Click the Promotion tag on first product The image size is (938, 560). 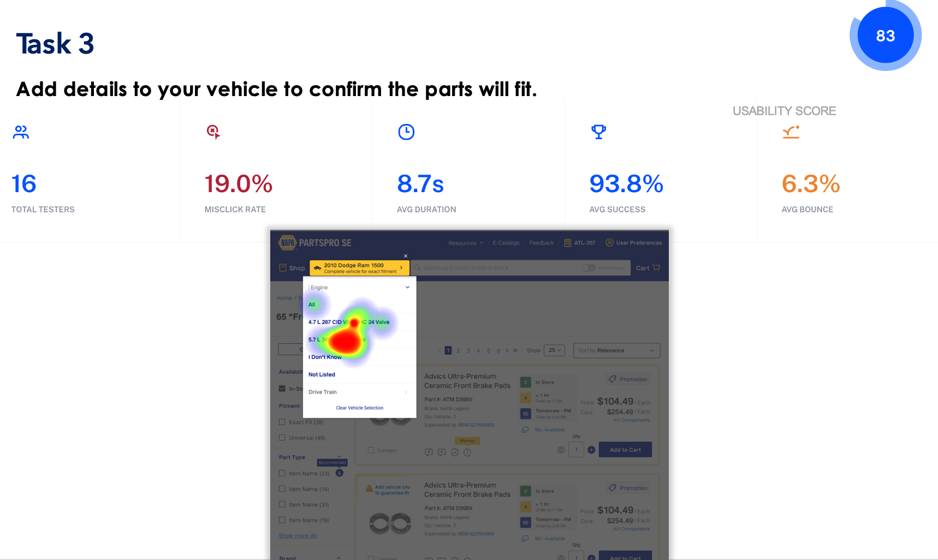628,379
